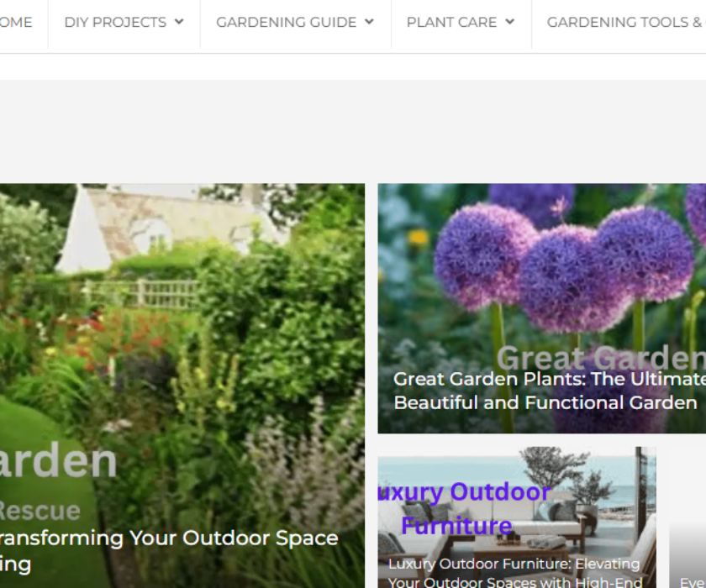The image size is (706, 588).
Task: Open the Gardening Guide menu item
Action: click(287, 22)
